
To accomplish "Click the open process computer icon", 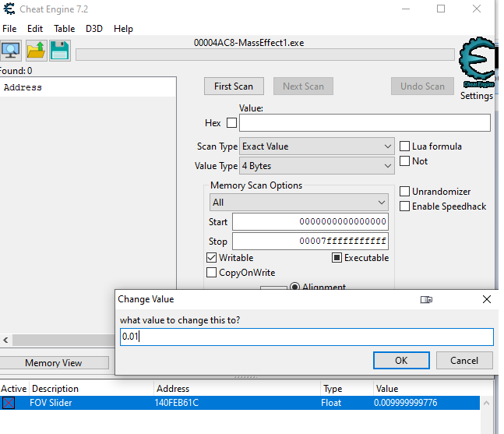I will click(11, 51).
